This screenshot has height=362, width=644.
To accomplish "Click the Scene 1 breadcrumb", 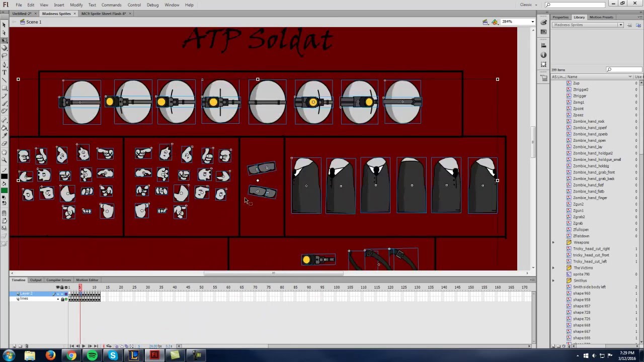I will click(34, 22).
